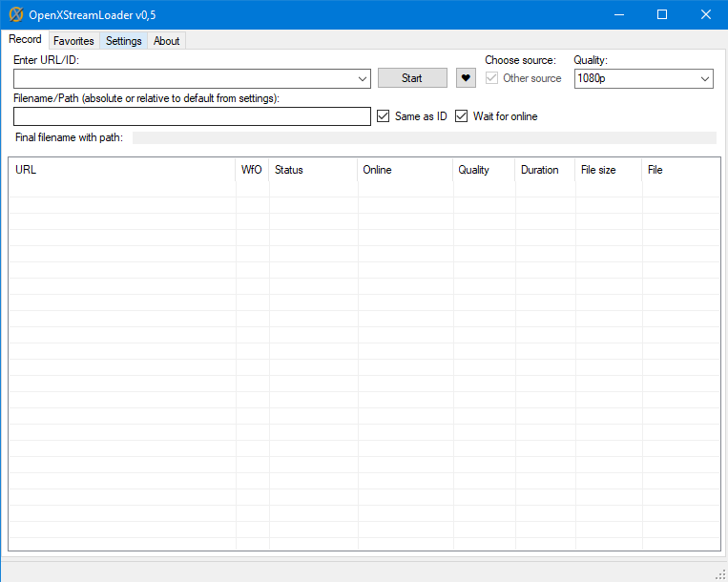Viewport: 728px width, 582px height.
Task: Switch to the Favorites tab
Action: coord(73,41)
